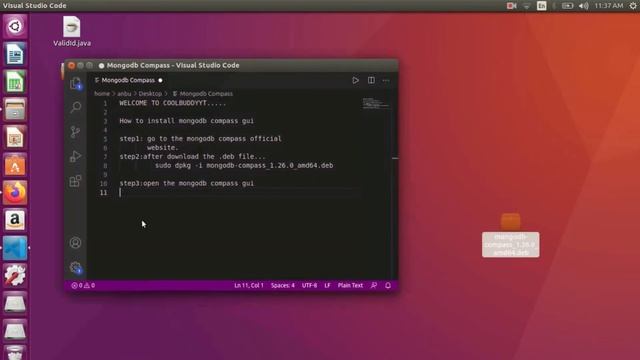
Task: Launch LibreOffice Writer from the launcher
Action: click(x=15, y=54)
